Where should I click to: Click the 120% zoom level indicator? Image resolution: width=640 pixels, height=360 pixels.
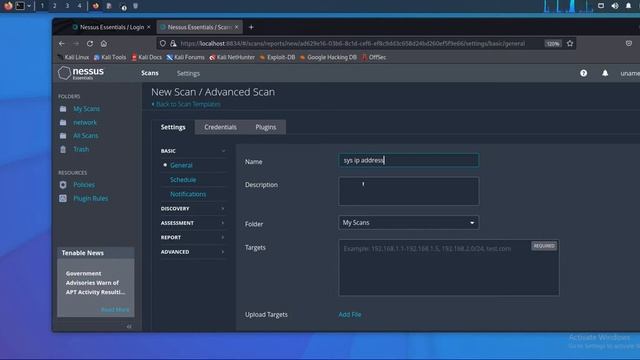pos(553,43)
